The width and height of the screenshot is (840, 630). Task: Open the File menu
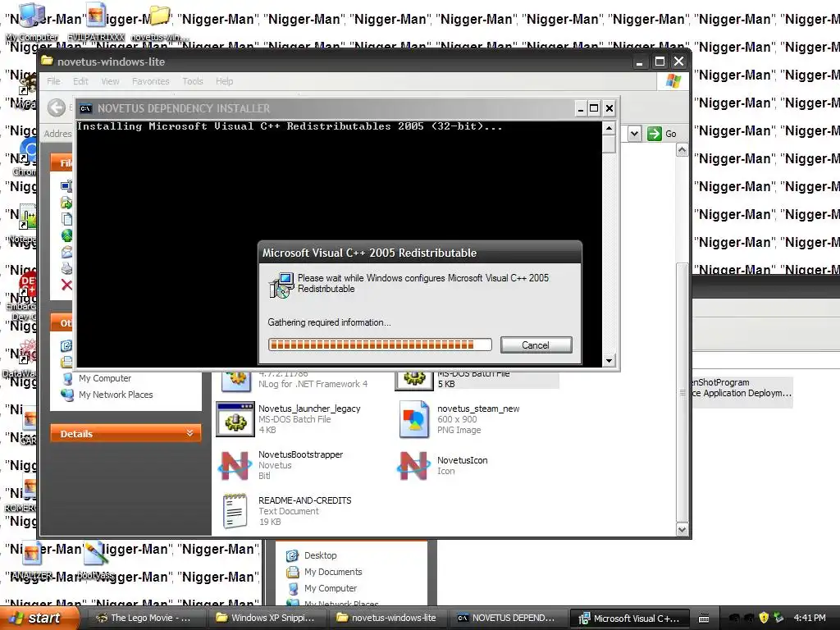click(53, 81)
